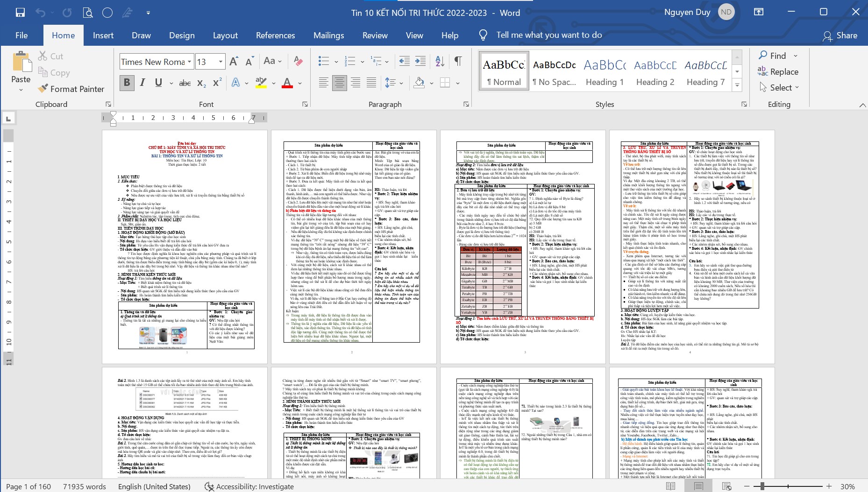Click the Tell me what you want box
The image size is (868, 492).
click(549, 35)
